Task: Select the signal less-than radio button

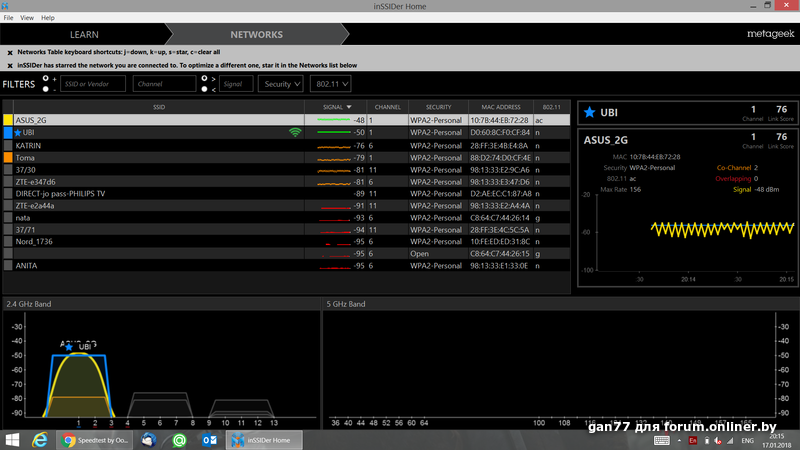Action: point(204,89)
